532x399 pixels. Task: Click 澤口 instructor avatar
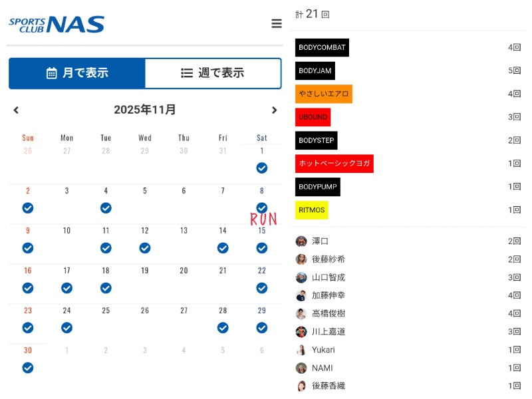301,241
